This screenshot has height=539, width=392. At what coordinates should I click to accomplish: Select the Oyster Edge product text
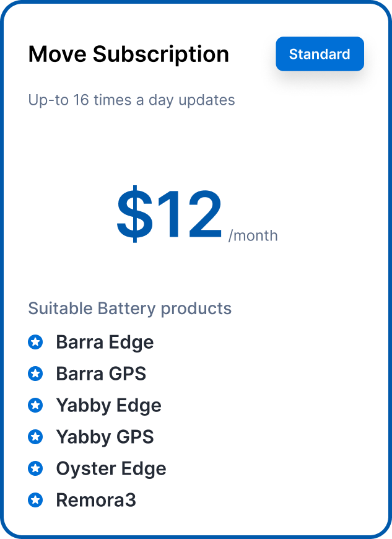tap(111, 468)
